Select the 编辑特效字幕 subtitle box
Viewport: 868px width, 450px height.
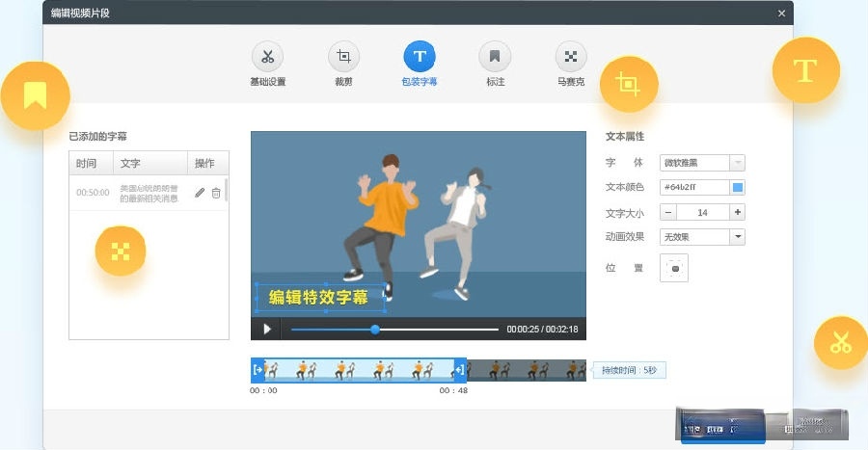(320, 298)
